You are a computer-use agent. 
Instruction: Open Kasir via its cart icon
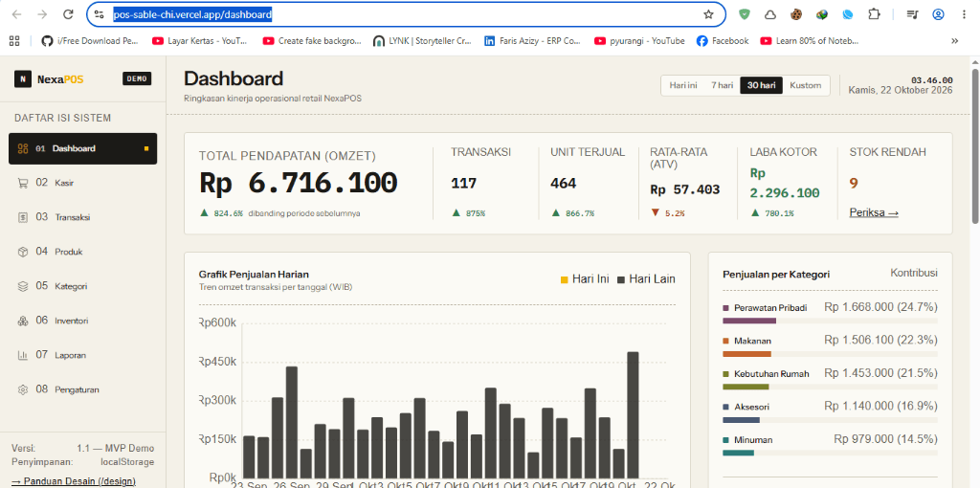click(23, 183)
